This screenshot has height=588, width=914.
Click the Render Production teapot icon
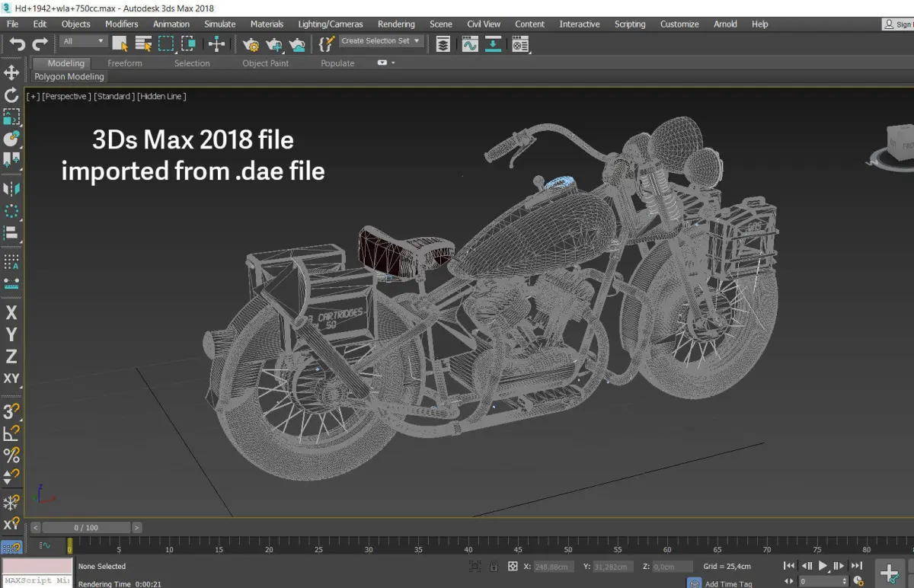[298, 44]
